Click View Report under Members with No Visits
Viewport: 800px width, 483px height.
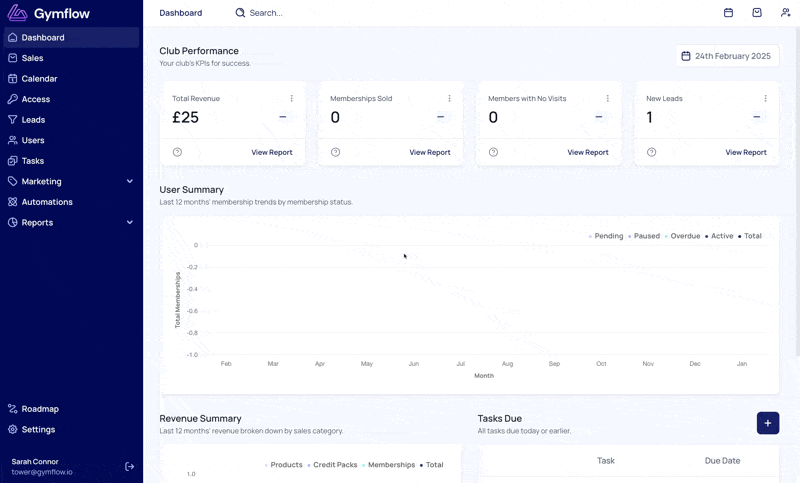[x=588, y=152]
